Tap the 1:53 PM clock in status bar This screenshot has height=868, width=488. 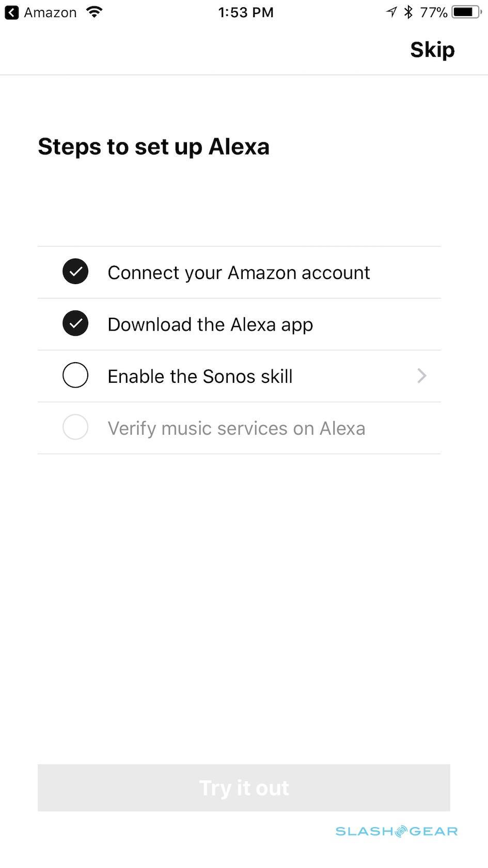246,12
